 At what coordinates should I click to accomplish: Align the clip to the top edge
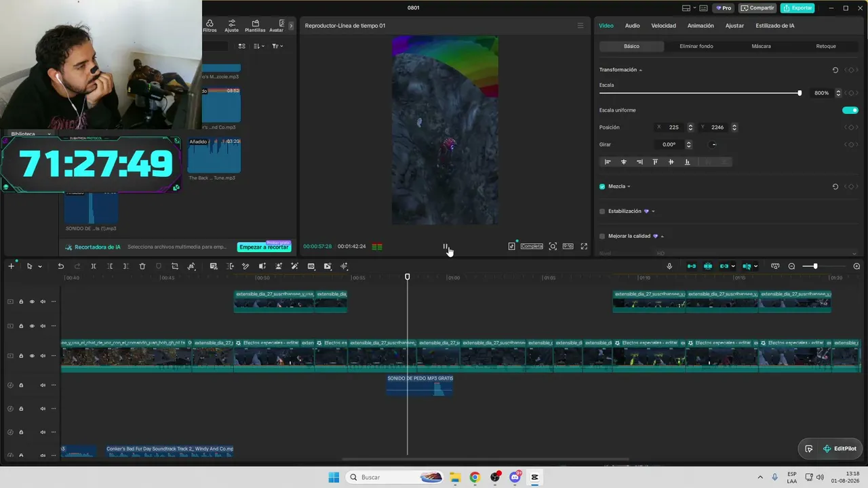pyautogui.click(x=655, y=162)
